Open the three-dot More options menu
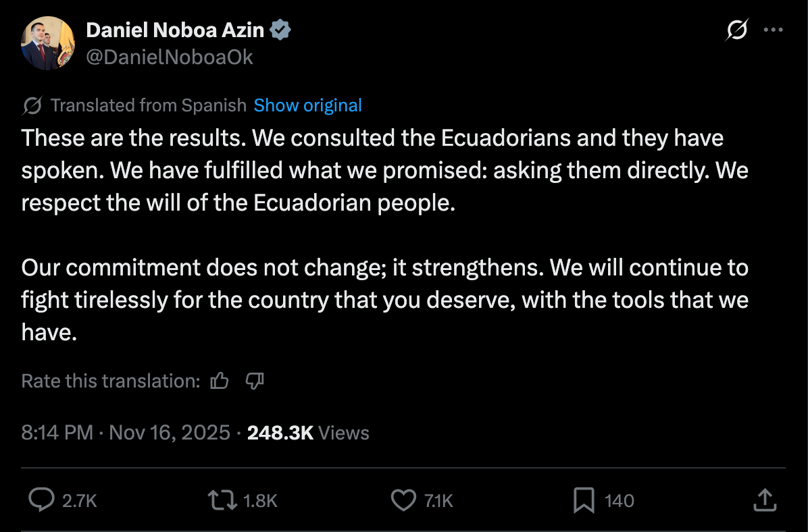The width and height of the screenshot is (808, 532). (772, 30)
